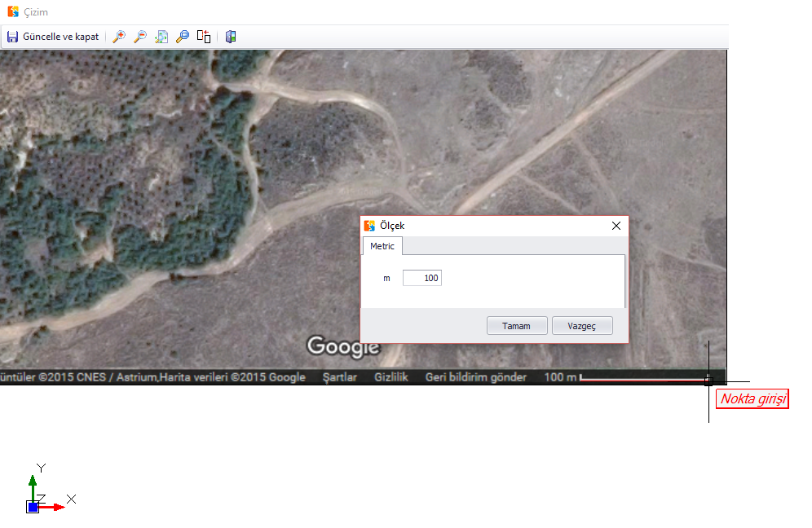The height and width of the screenshot is (528, 812).
Task: Switch to the Metric tab
Action: coord(382,246)
